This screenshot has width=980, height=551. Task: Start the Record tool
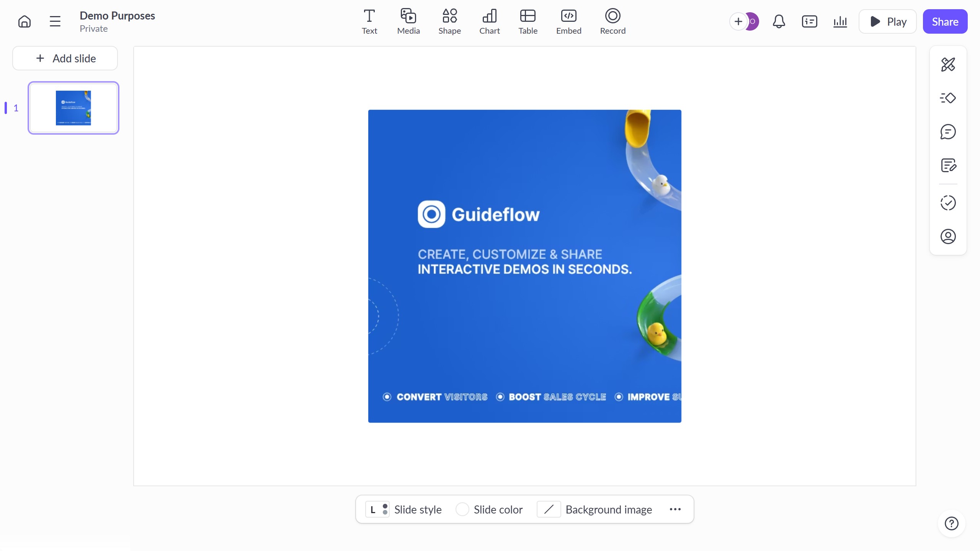pos(612,21)
